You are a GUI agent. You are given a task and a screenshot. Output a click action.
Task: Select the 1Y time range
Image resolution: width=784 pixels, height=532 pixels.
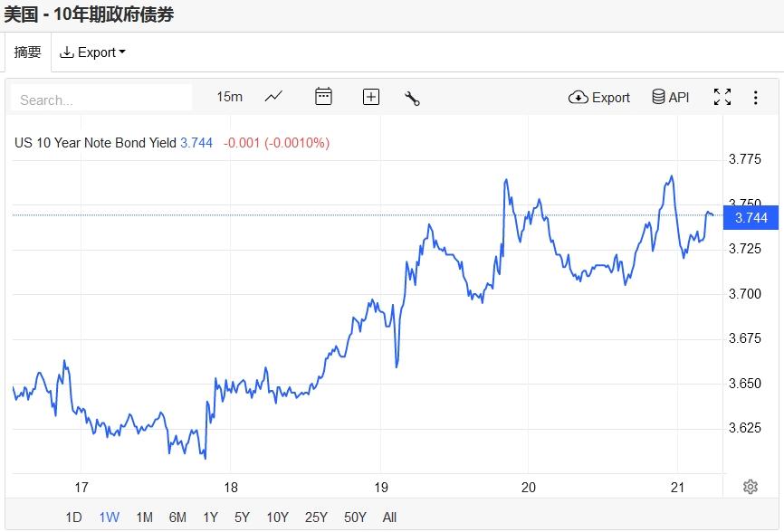[210, 518]
